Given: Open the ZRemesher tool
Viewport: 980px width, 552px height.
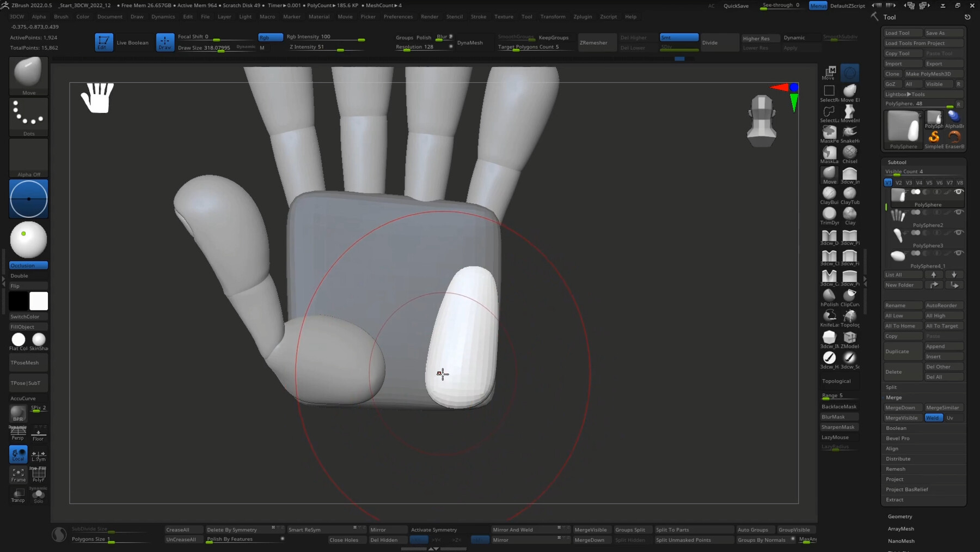Looking at the screenshot, I should click(596, 43).
